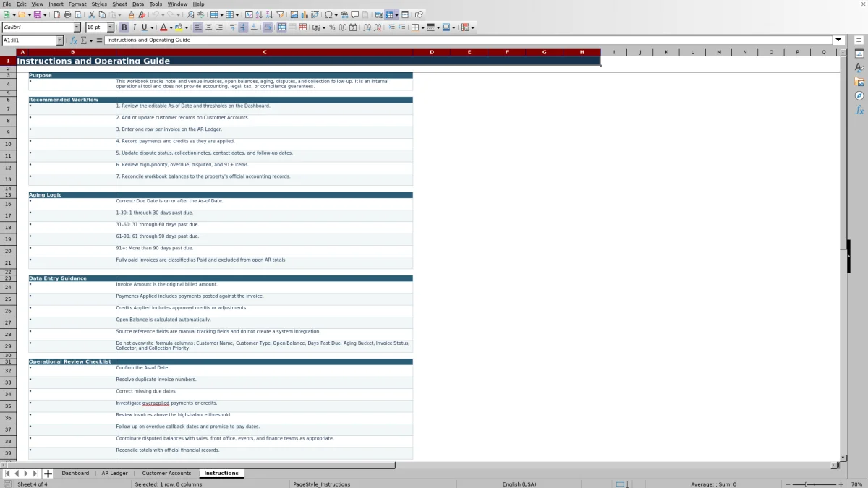The height and width of the screenshot is (488, 868).
Task: Toggle Italic formatting
Action: [134, 27]
